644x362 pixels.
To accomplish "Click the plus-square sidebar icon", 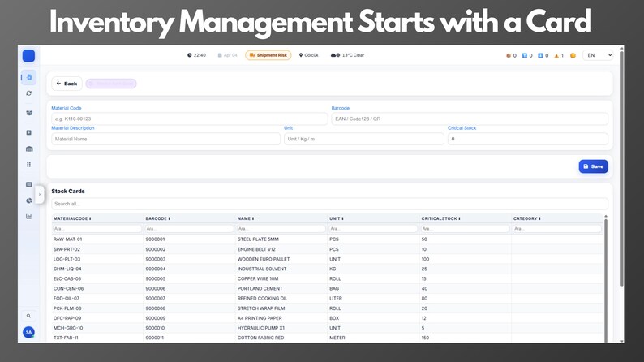I will [x=28, y=133].
